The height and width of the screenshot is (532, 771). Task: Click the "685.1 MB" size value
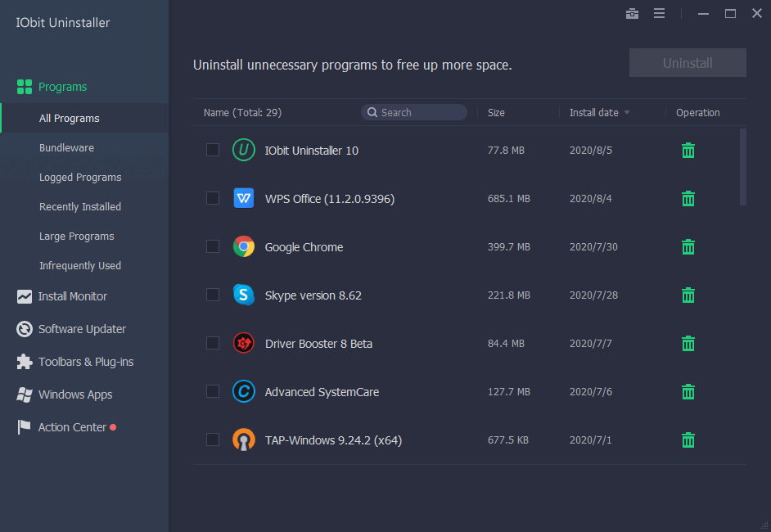click(x=509, y=199)
